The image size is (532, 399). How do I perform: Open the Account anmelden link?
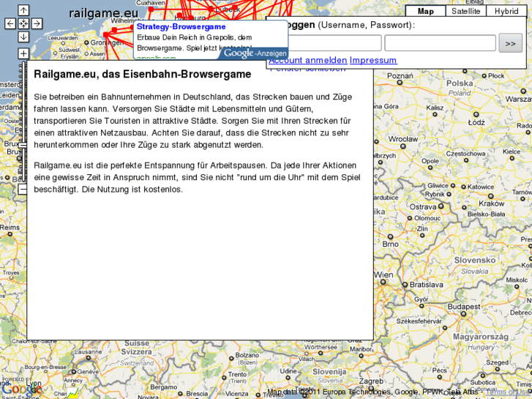[308, 60]
